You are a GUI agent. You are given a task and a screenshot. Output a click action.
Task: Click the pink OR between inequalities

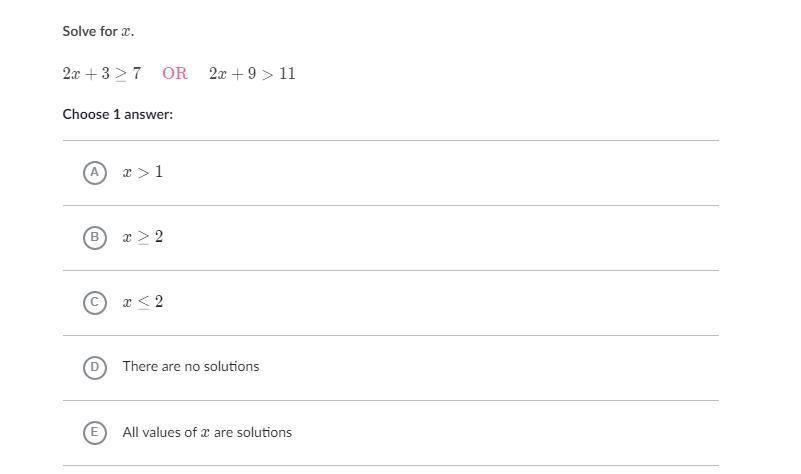tap(175, 74)
